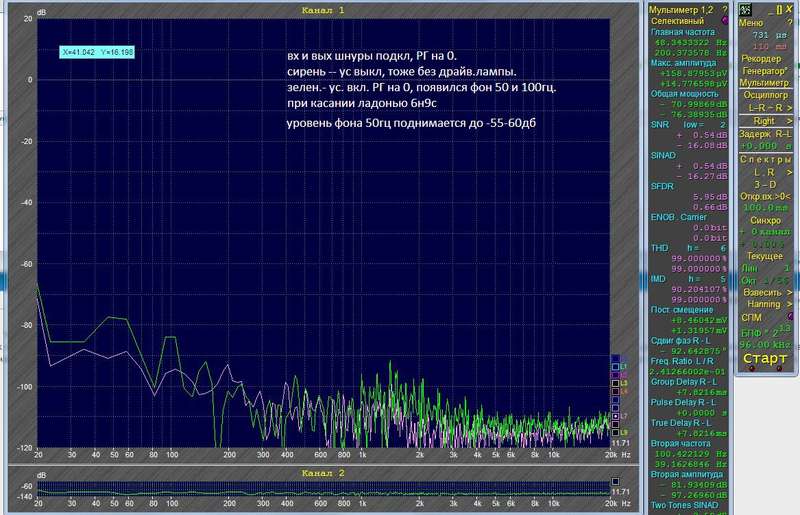Click the Старт button
This screenshot has height=515, width=800.
tap(764, 358)
